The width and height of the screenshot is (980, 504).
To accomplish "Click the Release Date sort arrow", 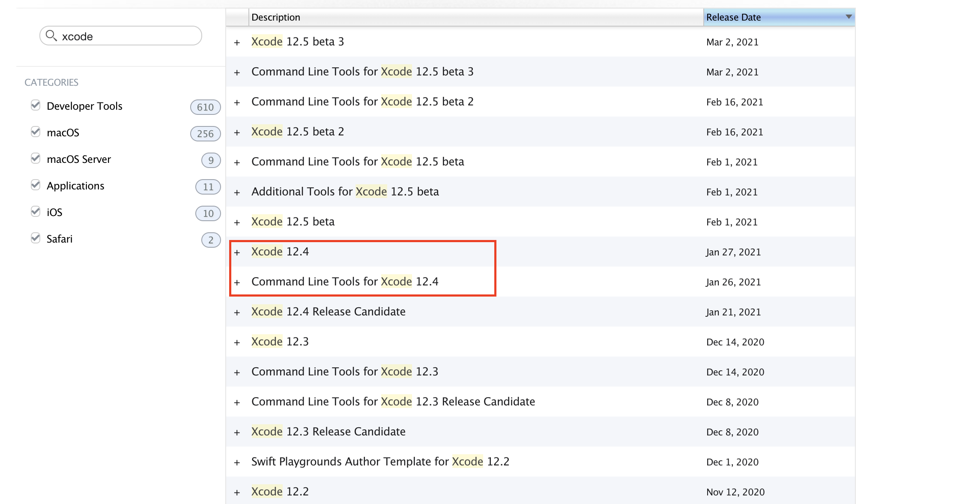I will click(848, 17).
